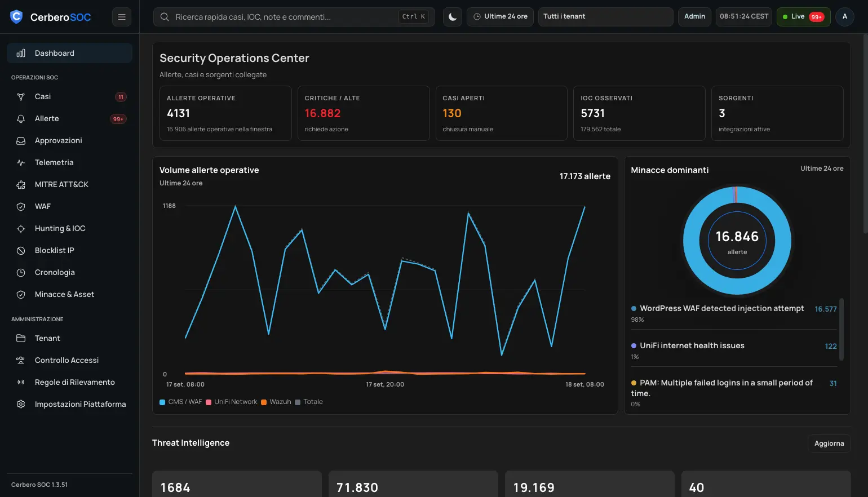Click the Regole di Rilevamento signal icon
Viewport: 868px width, 497px height.
coord(21,383)
